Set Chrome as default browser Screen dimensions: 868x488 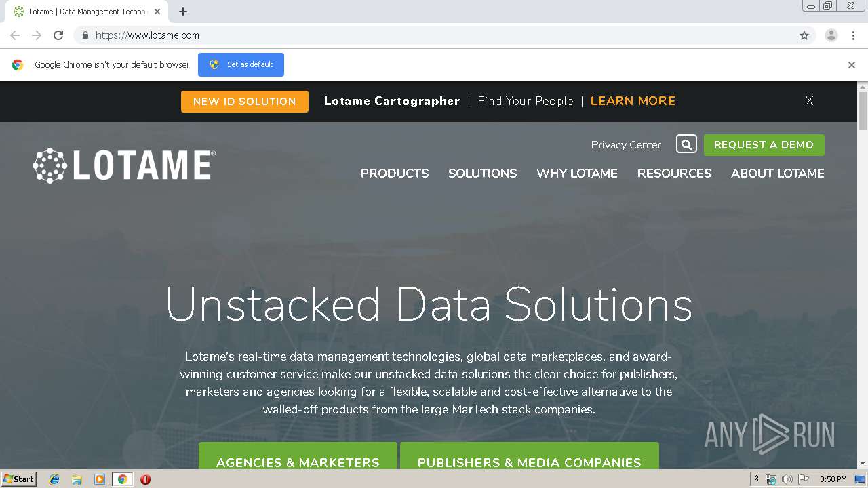tap(241, 64)
